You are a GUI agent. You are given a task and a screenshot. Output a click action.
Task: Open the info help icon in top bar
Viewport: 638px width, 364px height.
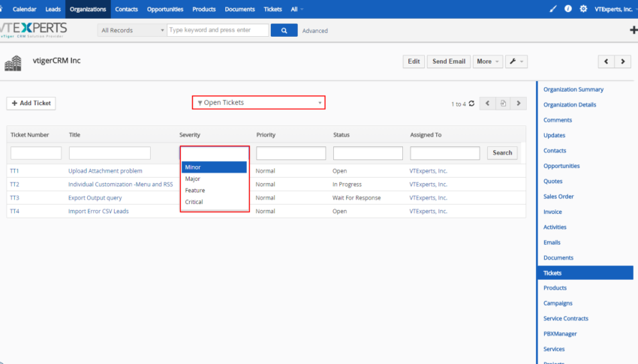(568, 8)
